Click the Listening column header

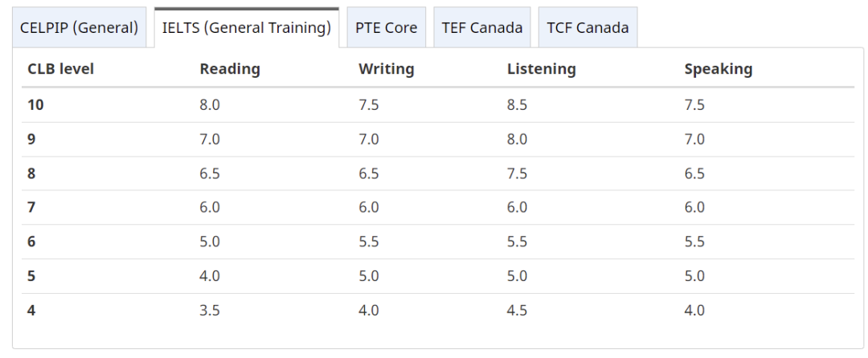[x=542, y=69]
